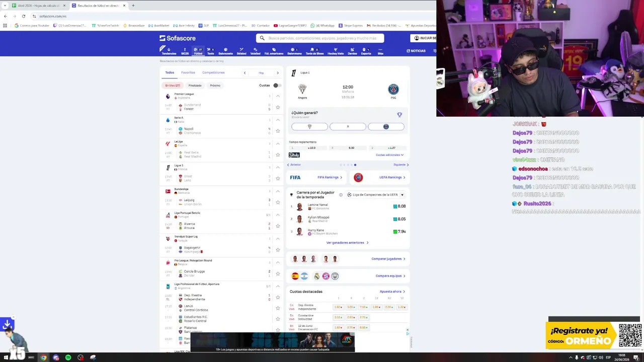Image resolution: width=644 pixels, height=362 pixels.
Task: Select the Fút. americano sport icon
Action: point(274,51)
